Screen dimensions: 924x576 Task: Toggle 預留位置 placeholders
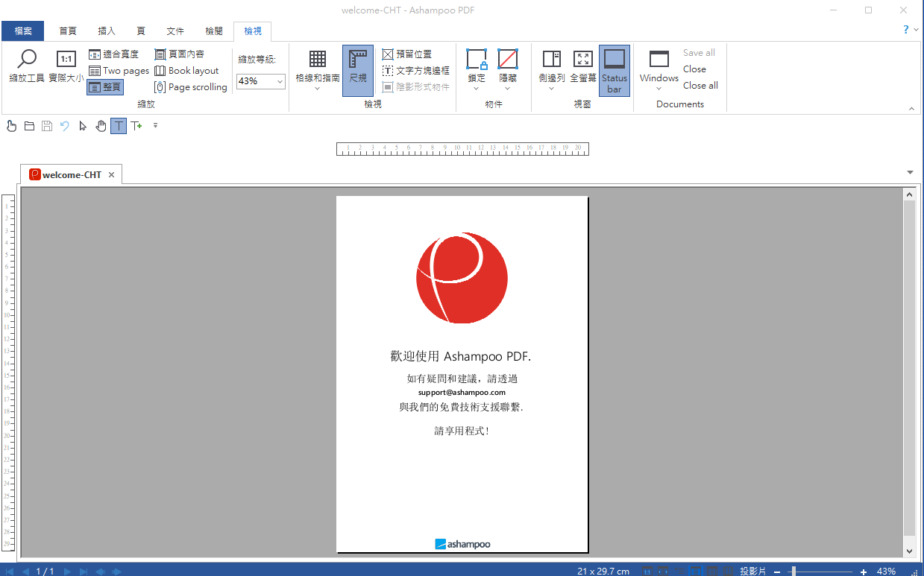tap(407, 54)
